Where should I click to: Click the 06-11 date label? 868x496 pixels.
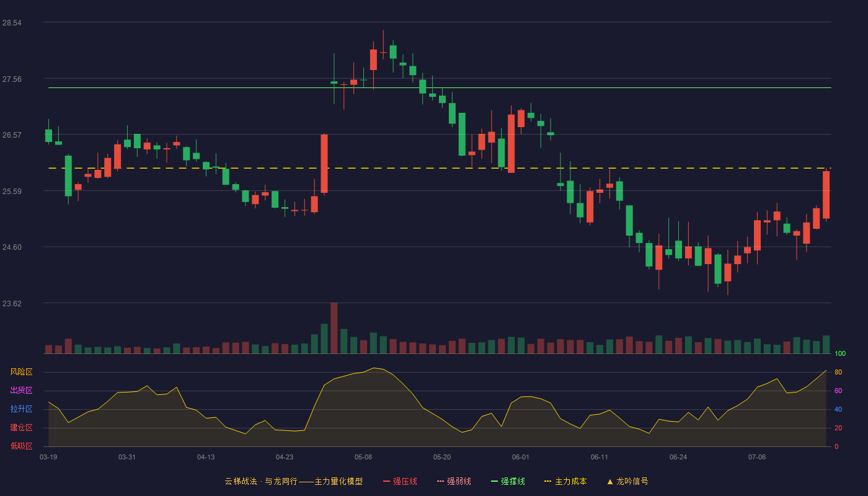[x=600, y=457]
